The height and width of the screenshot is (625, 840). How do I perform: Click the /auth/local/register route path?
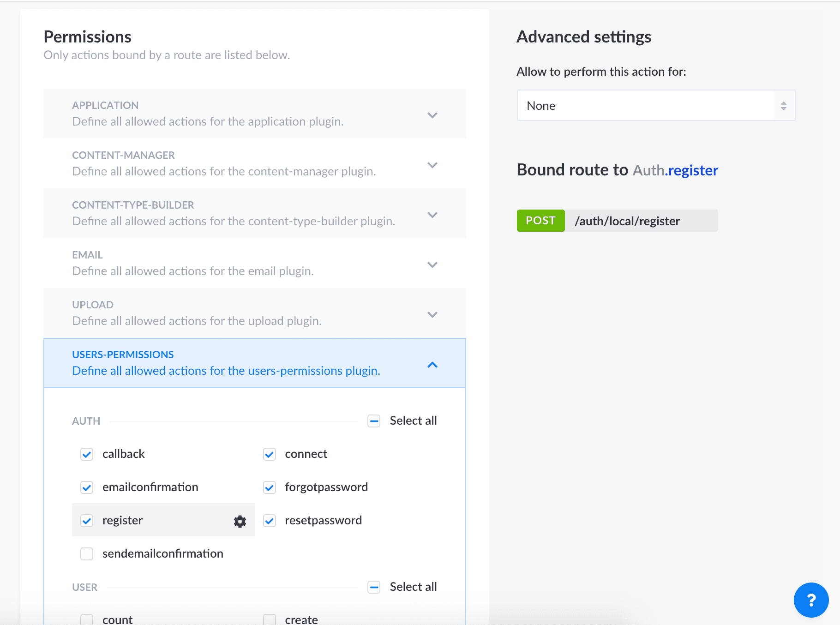[627, 221]
